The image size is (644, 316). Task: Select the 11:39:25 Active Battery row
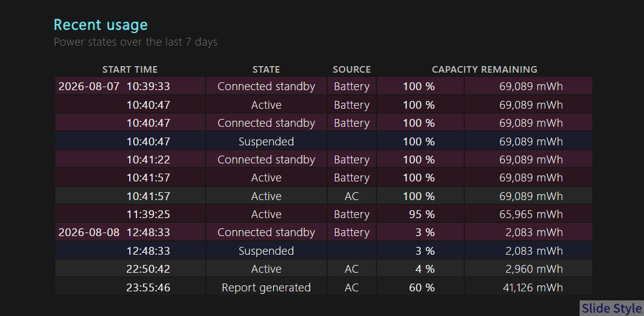[324, 214]
